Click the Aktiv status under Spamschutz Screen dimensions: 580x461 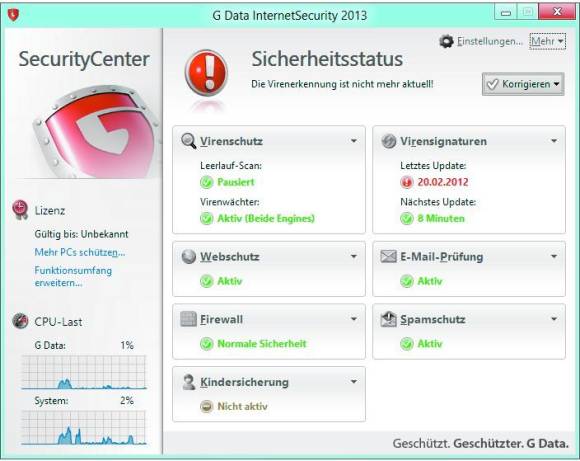430,344
